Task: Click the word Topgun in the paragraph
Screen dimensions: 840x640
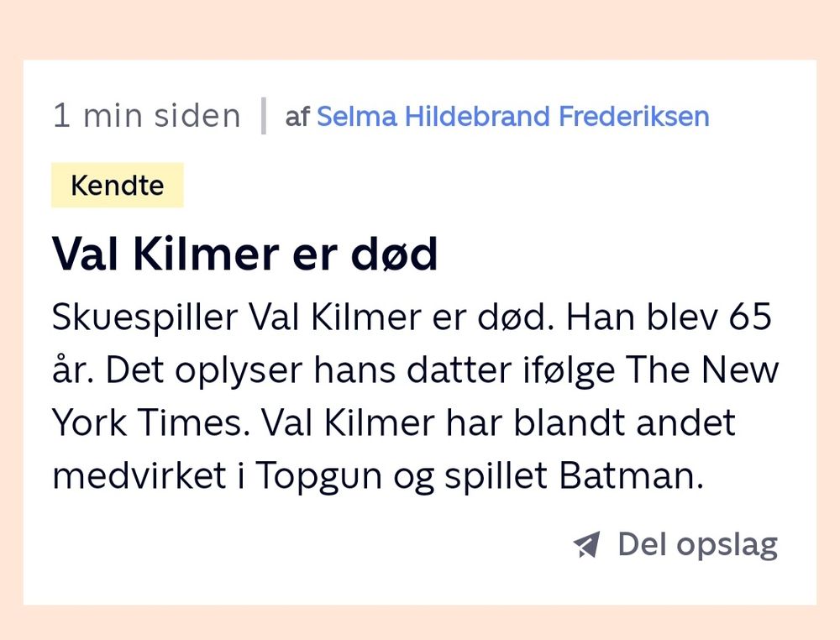Action: click(x=318, y=476)
